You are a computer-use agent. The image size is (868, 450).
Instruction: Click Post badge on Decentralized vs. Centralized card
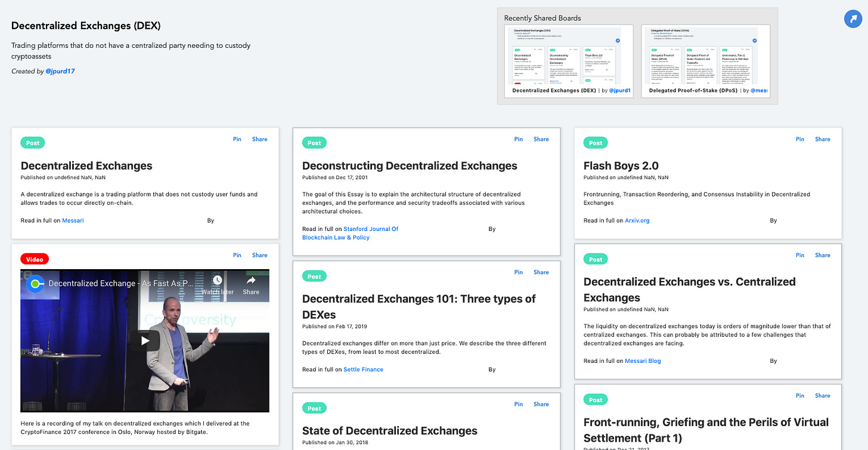coord(596,259)
